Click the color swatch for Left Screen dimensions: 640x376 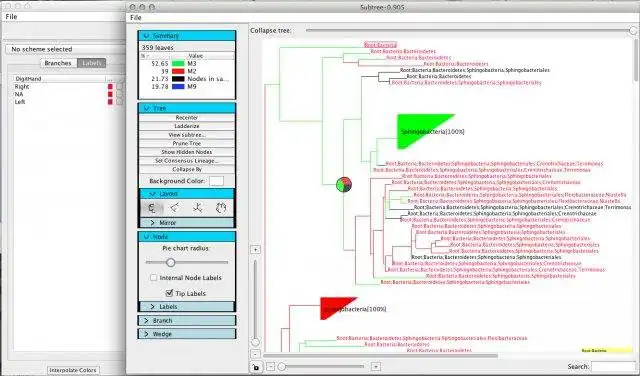click(x=110, y=102)
